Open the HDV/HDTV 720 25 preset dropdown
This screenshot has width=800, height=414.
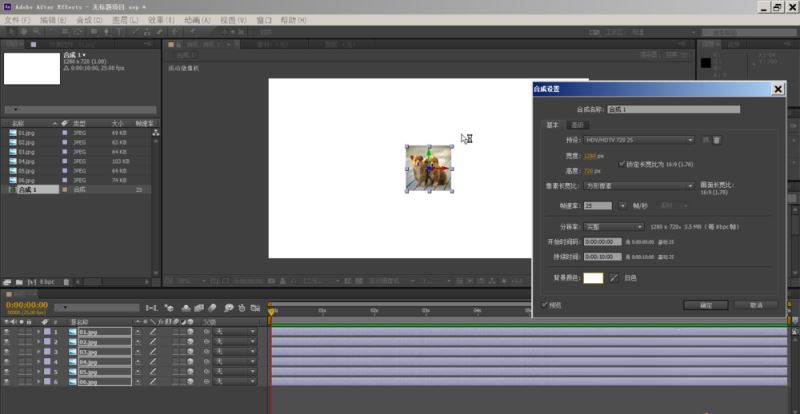click(x=639, y=140)
